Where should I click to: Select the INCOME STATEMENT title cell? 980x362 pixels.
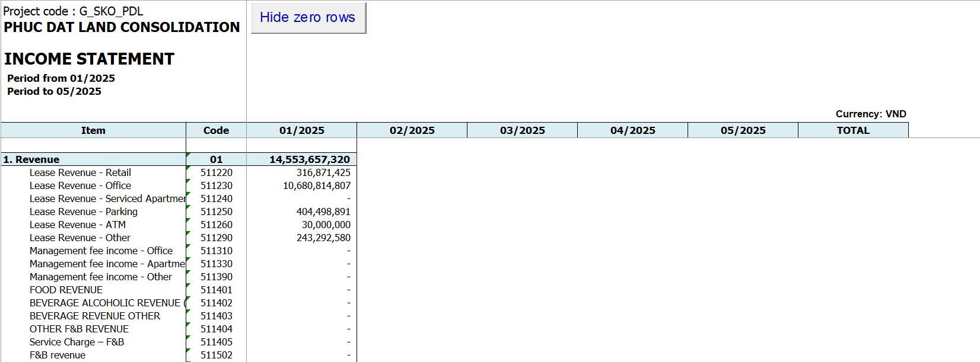click(89, 59)
